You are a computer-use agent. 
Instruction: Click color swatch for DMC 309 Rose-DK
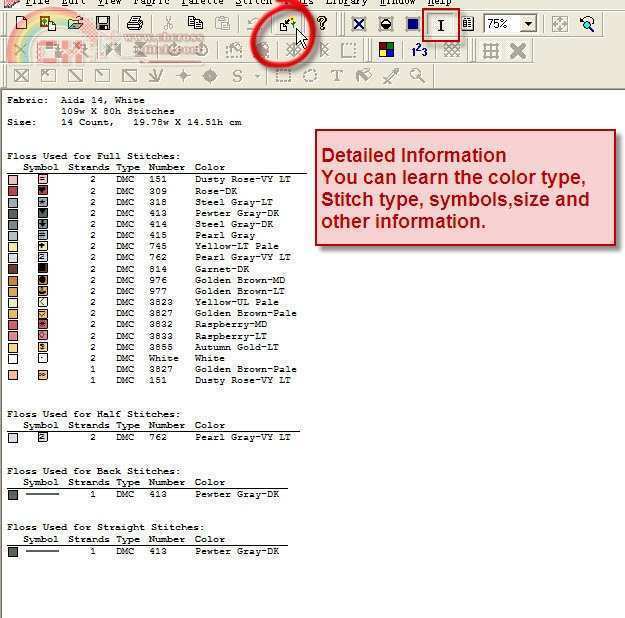13,191
